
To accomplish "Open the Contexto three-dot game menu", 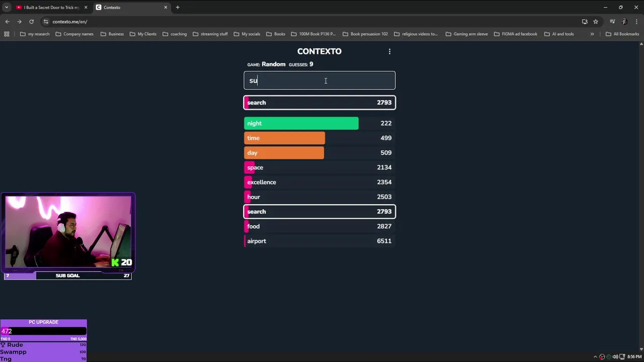I will coord(389,51).
